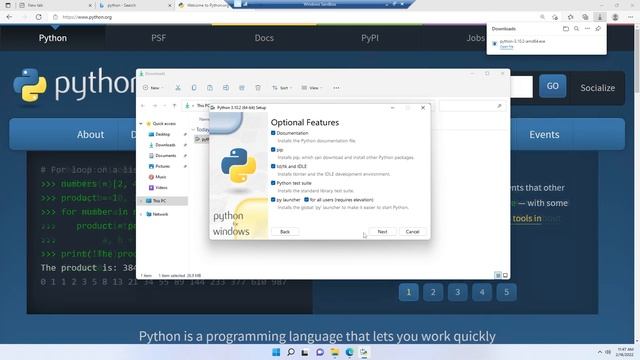
Task: Open the View dropdown in File Explorer
Action: [x=312, y=88]
